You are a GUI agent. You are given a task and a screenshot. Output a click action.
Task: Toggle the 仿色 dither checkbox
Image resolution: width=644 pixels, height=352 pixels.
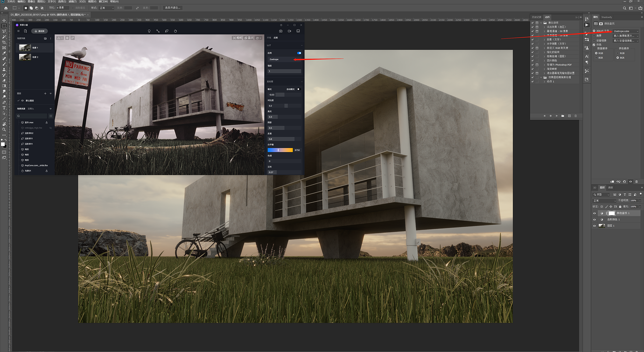click(x=594, y=45)
